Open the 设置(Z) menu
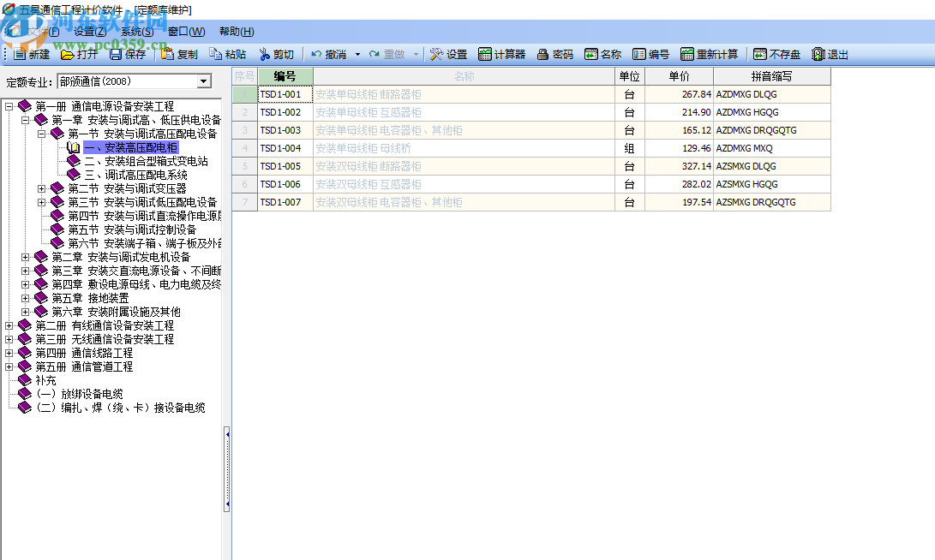Viewport: 935px width, 560px height. tap(90, 32)
